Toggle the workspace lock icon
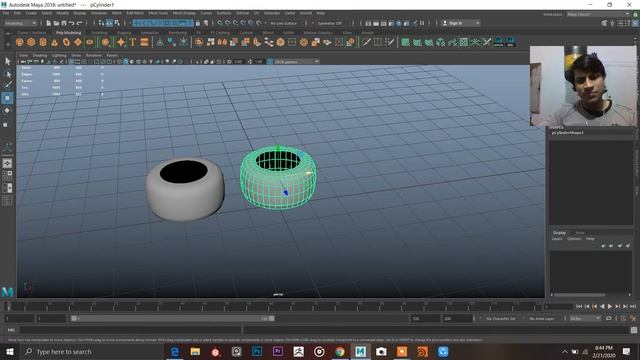The image size is (640, 360). [x=636, y=14]
